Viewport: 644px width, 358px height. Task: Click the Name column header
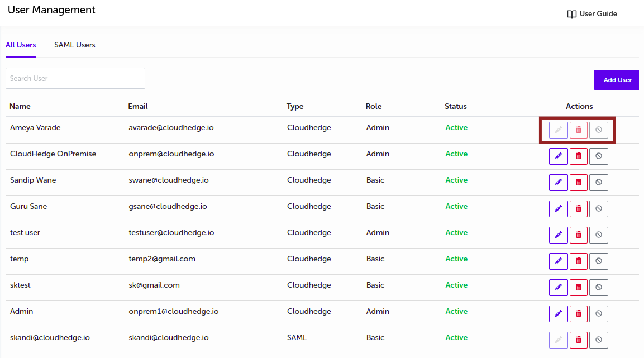tap(20, 106)
